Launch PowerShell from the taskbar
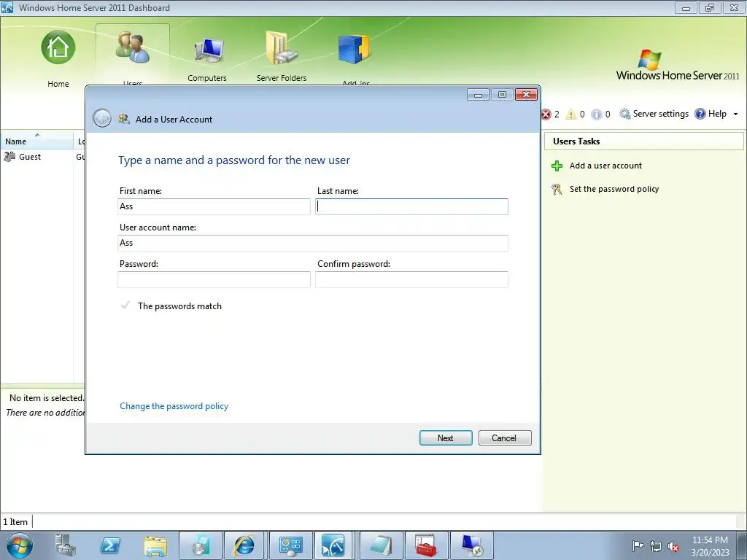Image resolution: width=747 pixels, height=560 pixels. click(x=110, y=545)
